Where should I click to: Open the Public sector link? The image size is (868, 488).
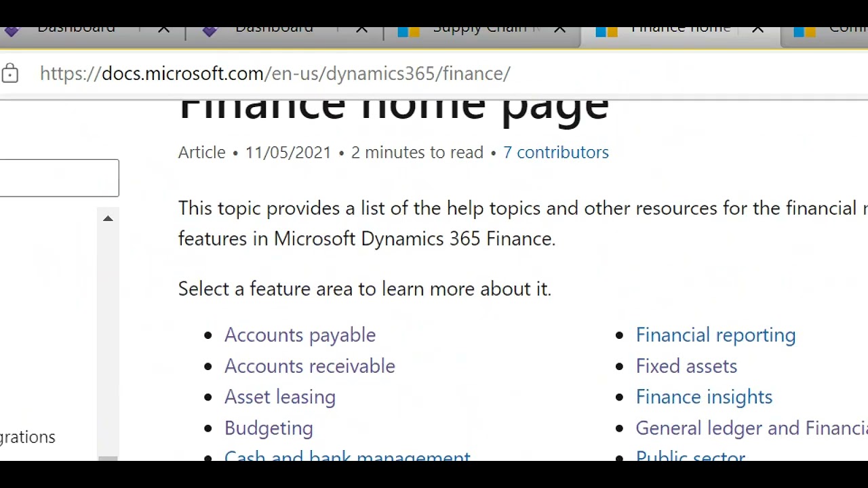point(690,455)
